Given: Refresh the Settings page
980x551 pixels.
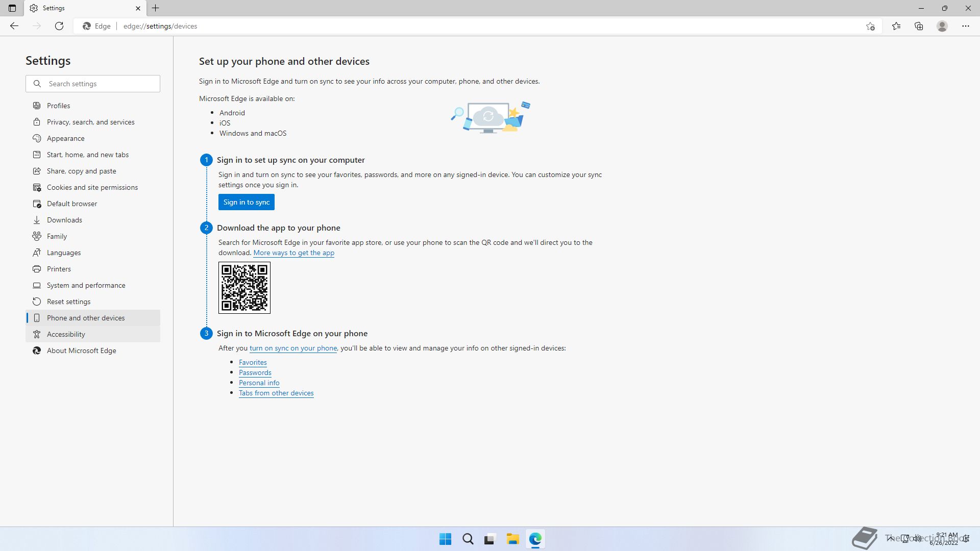Looking at the screenshot, I should pyautogui.click(x=59, y=26).
